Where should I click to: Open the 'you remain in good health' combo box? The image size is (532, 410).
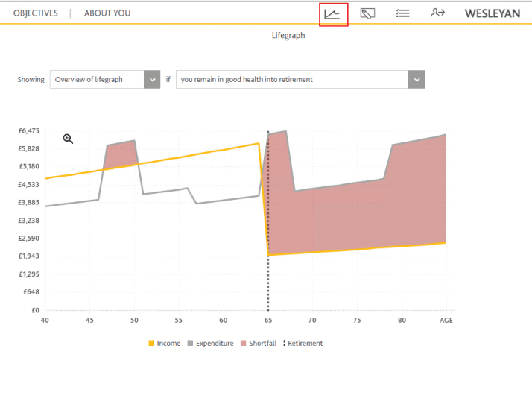300,80
